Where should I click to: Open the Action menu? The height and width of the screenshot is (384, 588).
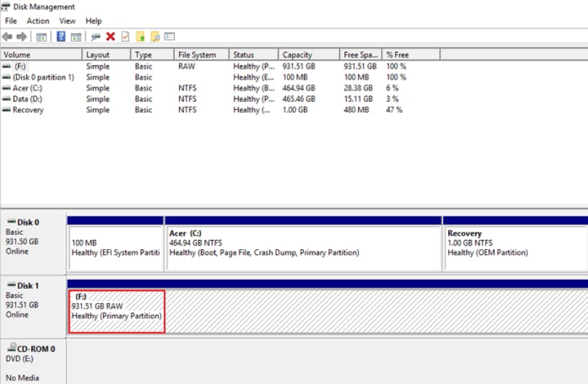(38, 21)
